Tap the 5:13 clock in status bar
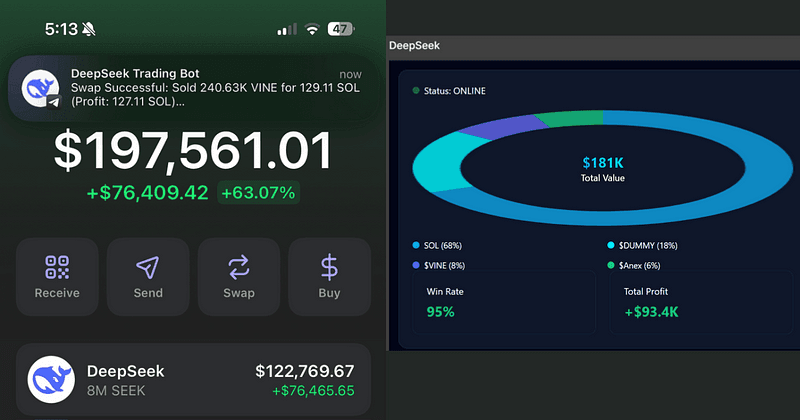This screenshot has height=420, width=800. tap(61, 29)
